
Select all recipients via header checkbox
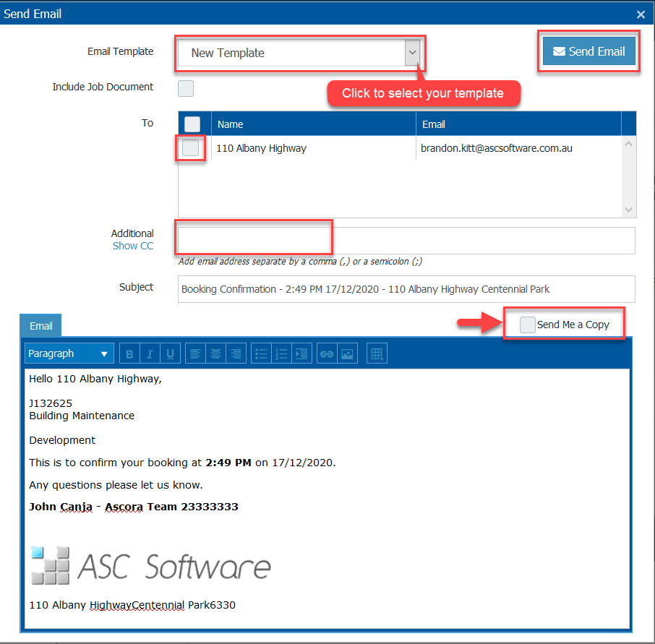point(192,124)
